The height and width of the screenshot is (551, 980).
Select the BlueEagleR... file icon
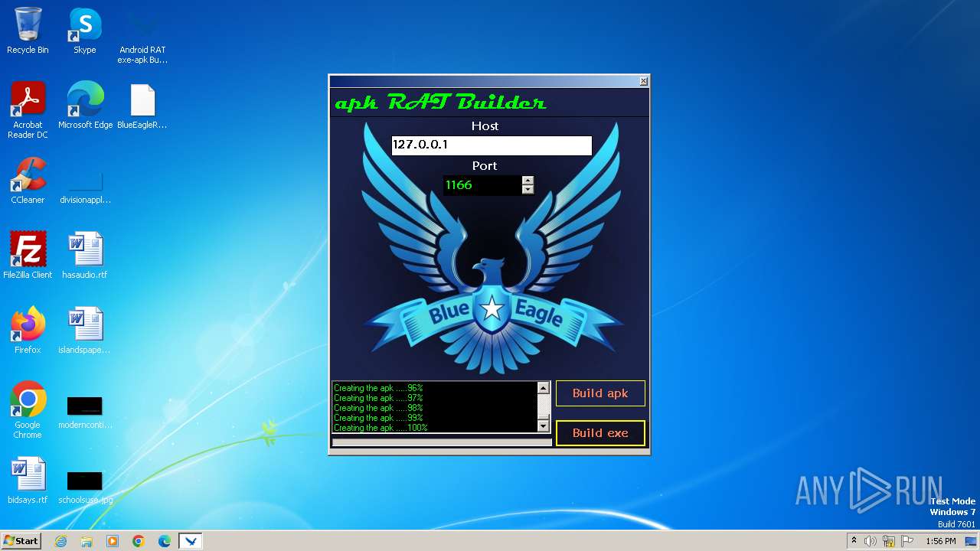142,106
